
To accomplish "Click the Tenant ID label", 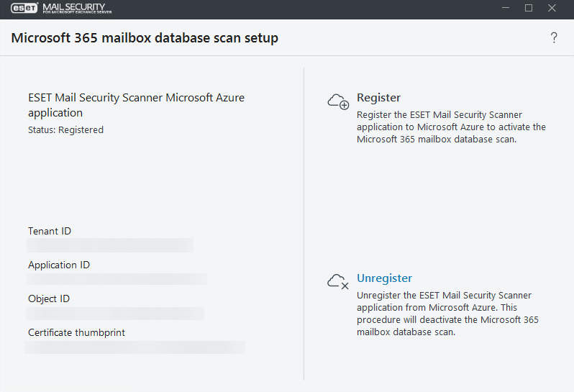I will [50, 231].
